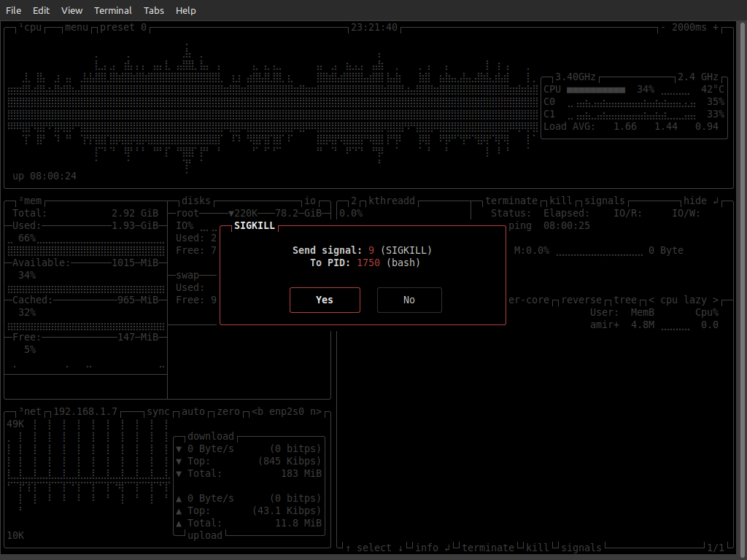Click select down arrow at bottom
Viewport: 747px width, 560px height.
click(x=400, y=548)
